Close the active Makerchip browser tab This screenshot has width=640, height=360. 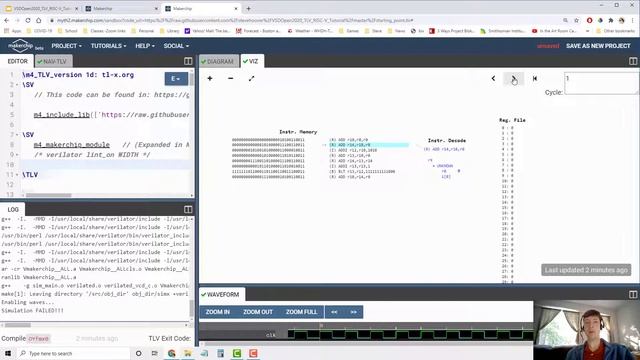point(236,8)
